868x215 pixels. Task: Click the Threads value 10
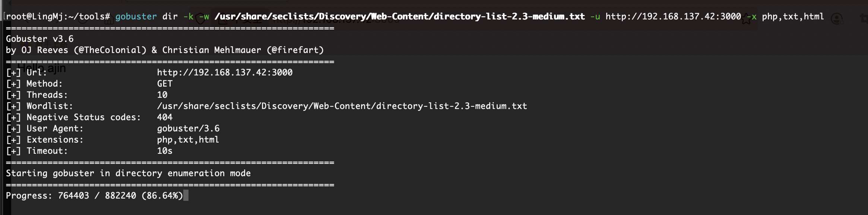coord(162,95)
